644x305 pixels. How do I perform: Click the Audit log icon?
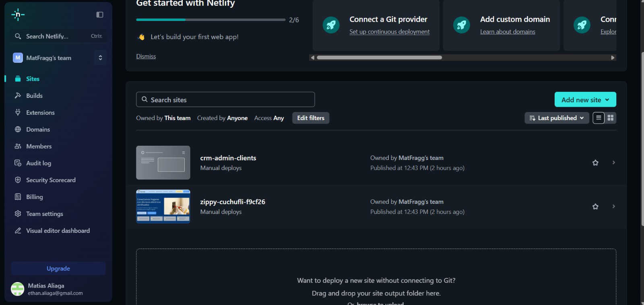(x=18, y=163)
